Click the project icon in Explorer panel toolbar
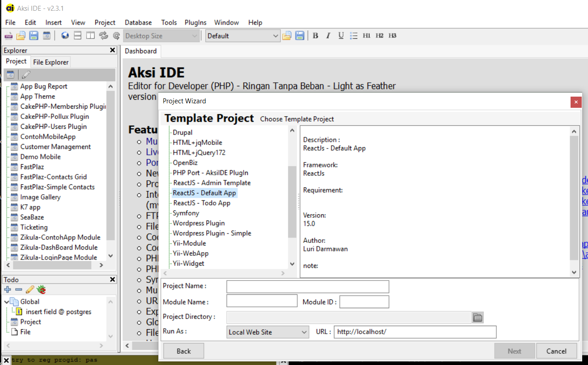 10,75
